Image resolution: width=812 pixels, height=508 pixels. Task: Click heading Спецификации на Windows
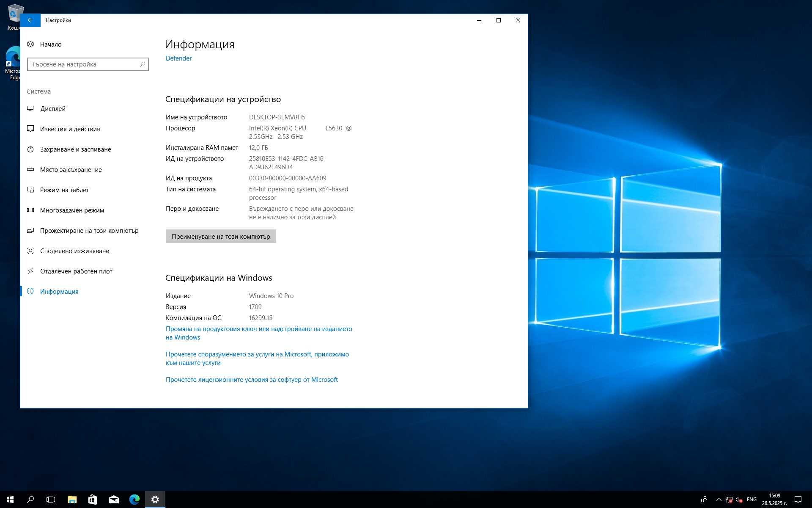(219, 278)
